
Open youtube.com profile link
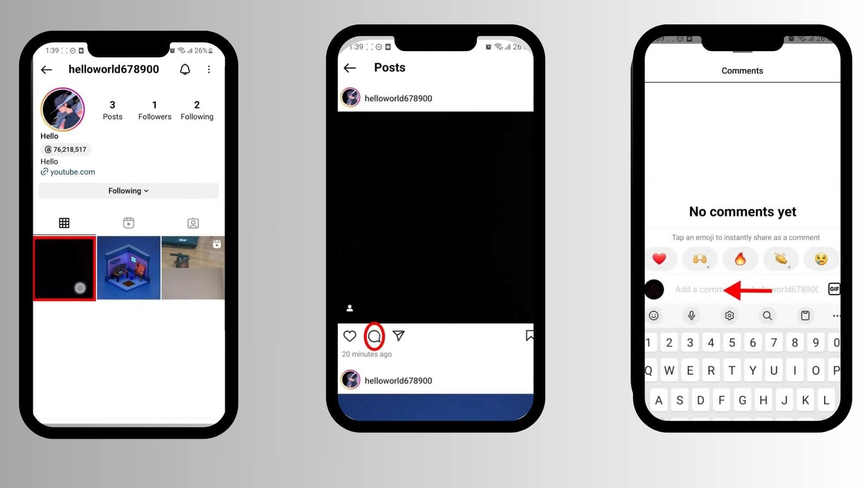coord(71,172)
